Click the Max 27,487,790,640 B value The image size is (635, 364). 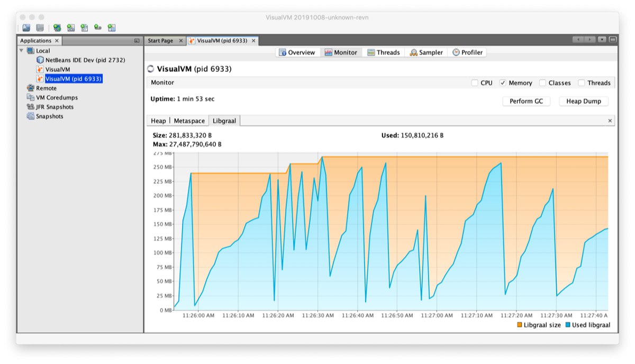187,144
